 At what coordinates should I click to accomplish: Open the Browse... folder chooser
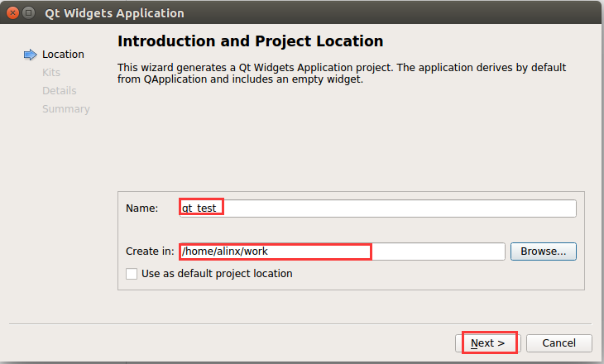click(543, 251)
